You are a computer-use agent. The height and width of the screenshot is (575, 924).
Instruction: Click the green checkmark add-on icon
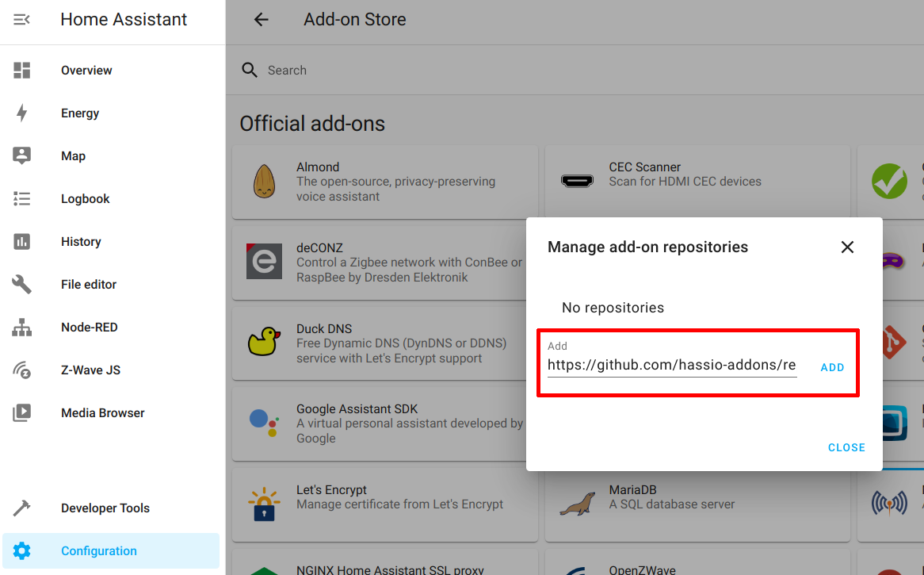point(889,181)
